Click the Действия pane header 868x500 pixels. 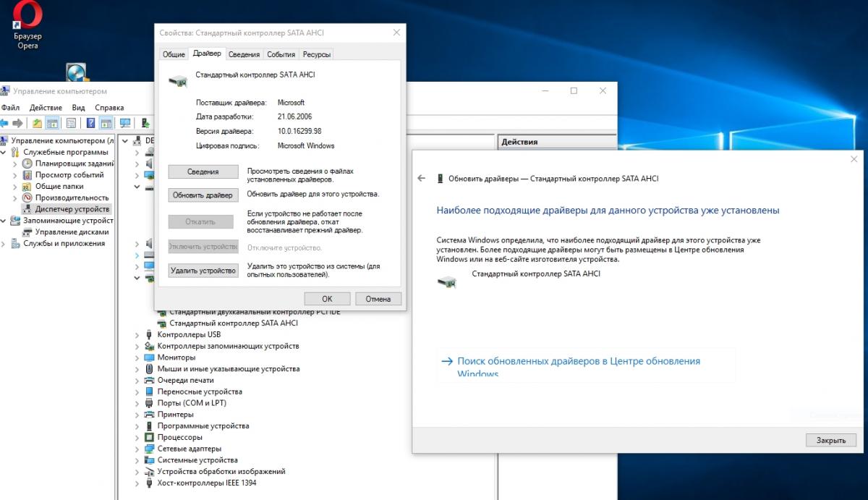coord(558,142)
